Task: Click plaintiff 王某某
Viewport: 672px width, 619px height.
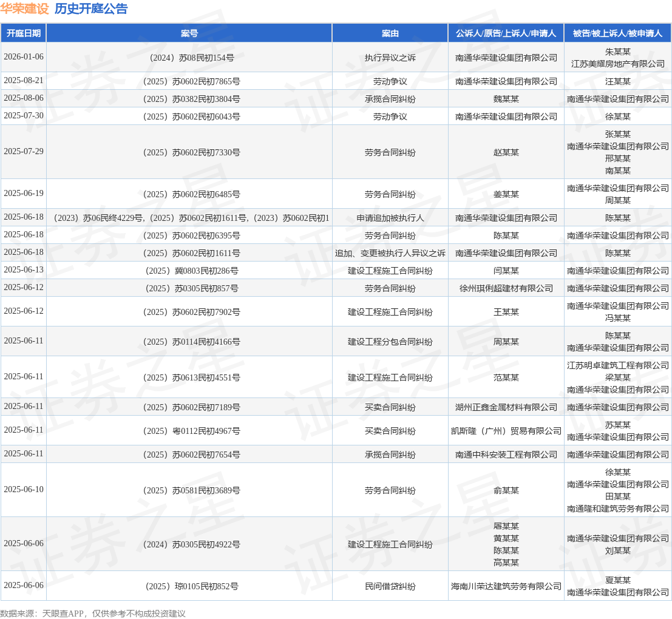Action: pyautogui.click(x=506, y=313)
